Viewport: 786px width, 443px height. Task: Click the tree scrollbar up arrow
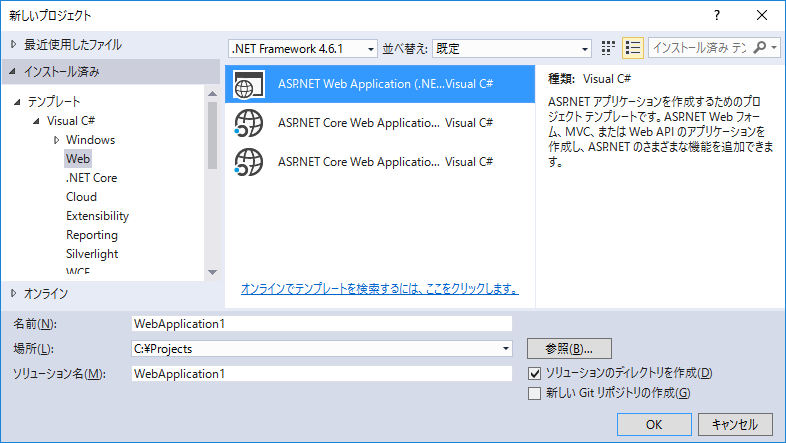tap(213, 94)
